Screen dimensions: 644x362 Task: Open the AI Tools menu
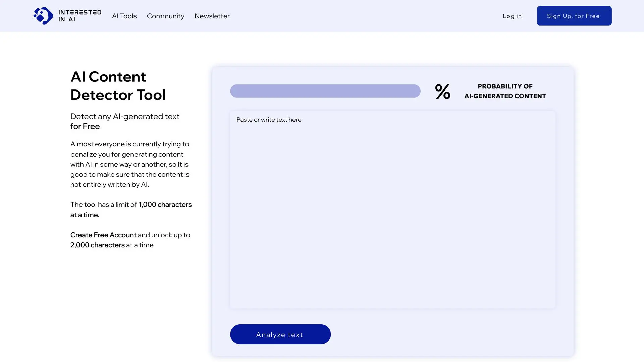coord(124,16)
